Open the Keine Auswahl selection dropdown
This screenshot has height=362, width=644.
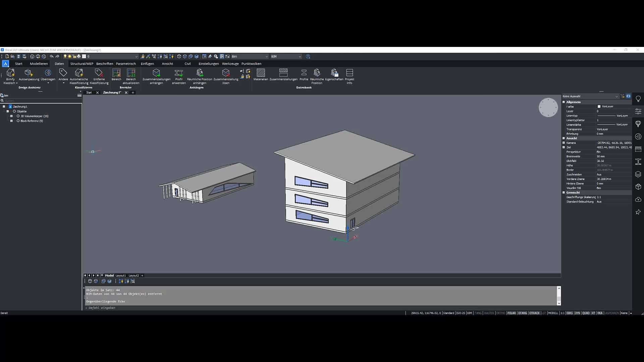pos(590,96)
